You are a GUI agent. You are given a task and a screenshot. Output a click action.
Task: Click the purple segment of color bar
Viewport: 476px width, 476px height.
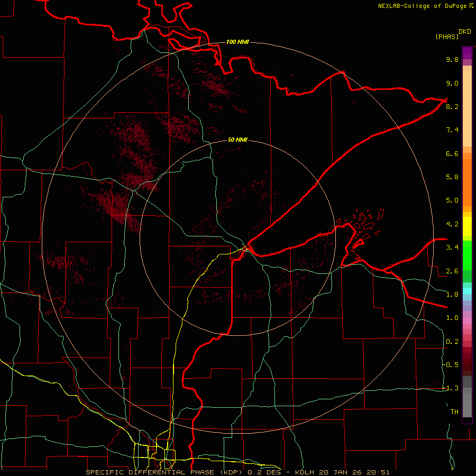coord(467,53)
